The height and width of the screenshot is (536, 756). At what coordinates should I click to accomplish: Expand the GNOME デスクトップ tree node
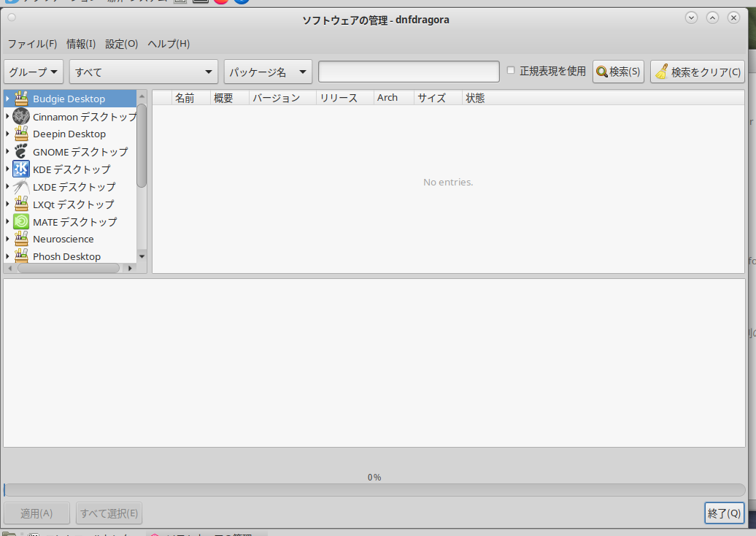pos(7,151)
